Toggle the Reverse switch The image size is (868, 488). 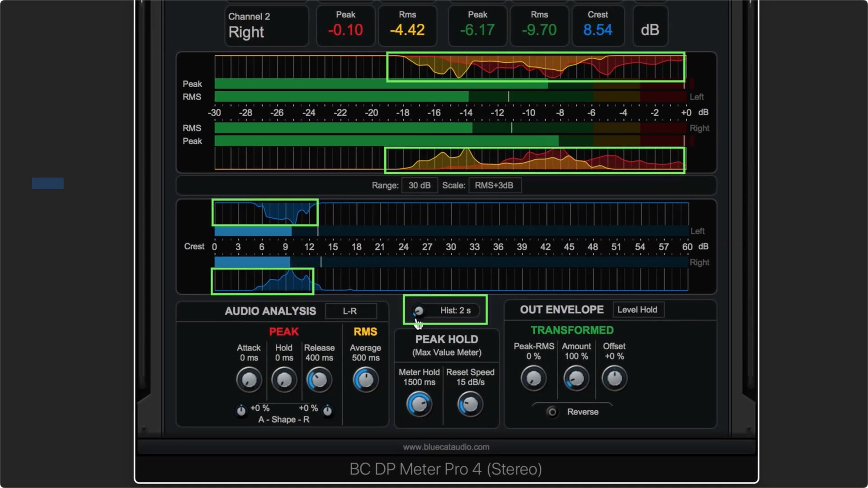click(x=552, y=412)
